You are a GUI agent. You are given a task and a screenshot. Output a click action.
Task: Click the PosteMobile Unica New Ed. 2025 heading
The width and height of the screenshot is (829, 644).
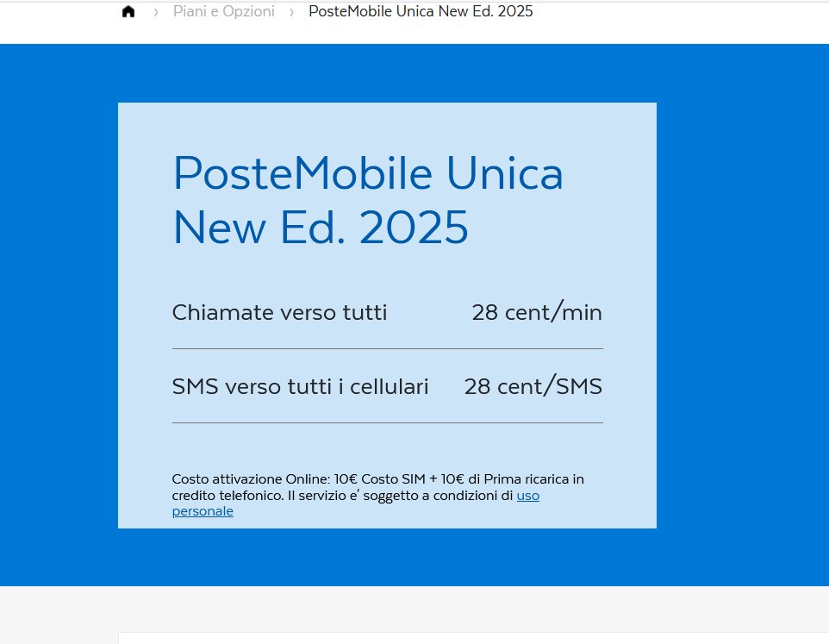(368, 200)
